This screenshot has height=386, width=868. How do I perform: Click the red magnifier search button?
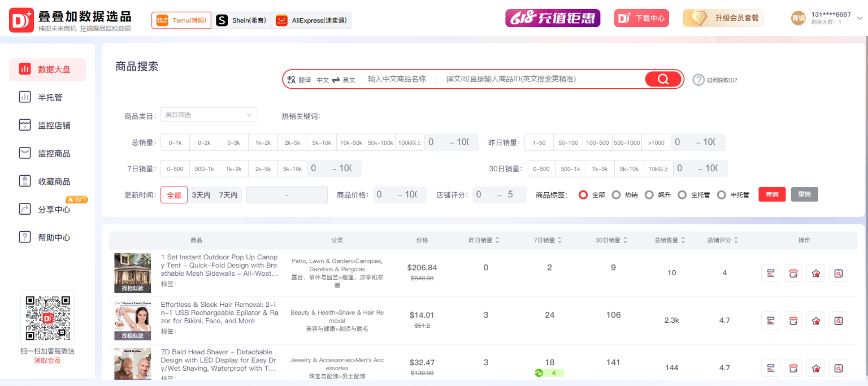(x=663, y=79)
